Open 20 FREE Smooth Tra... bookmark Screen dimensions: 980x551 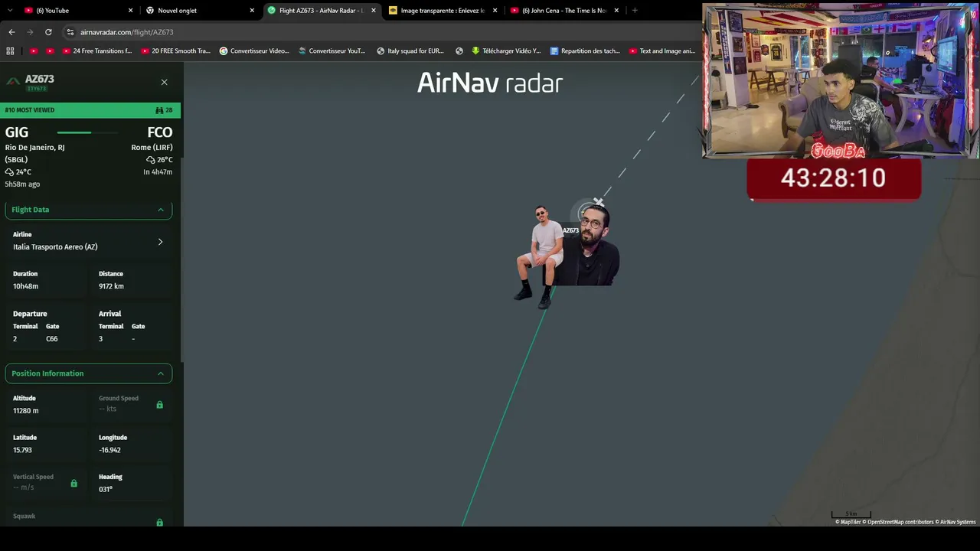[175, 51]
